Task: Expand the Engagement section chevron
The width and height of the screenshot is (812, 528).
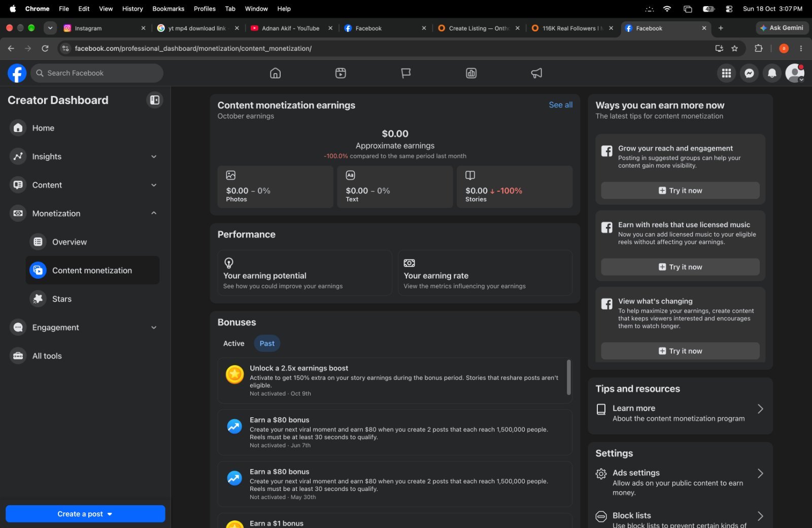Action: [x=154, y=327]
